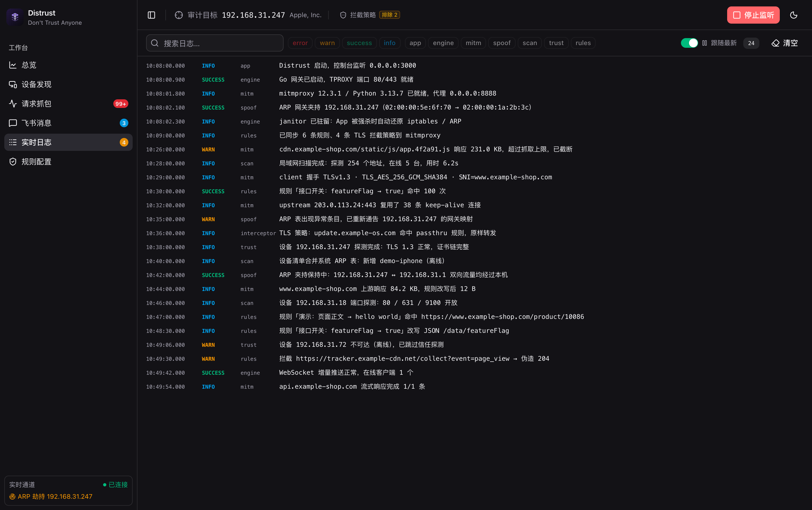Click the intercept policy shield icon
Image resolution: width=812 pixels, height=510 pixels.
[343, 15]
